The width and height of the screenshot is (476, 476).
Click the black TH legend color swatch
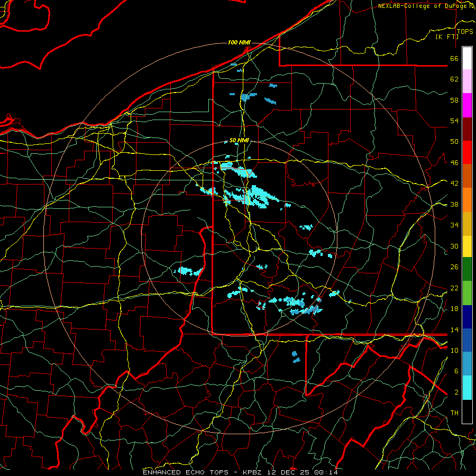[x=467, y=411]
